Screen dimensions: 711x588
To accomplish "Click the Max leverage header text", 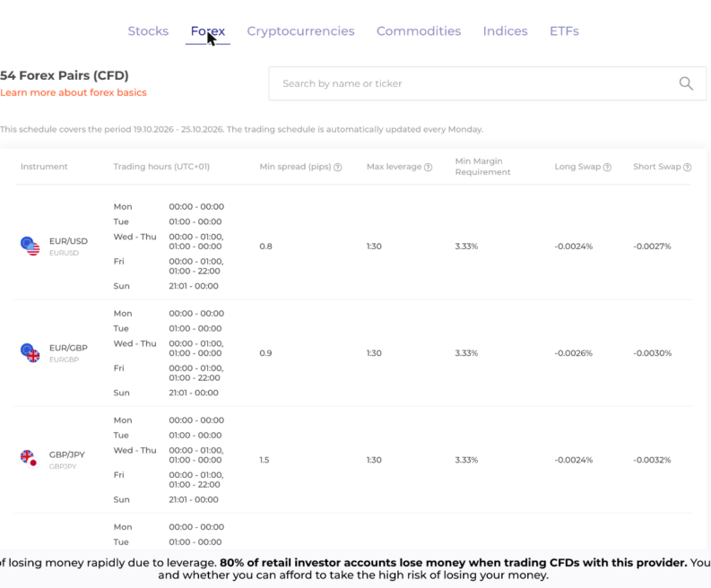I will (394, 167).
